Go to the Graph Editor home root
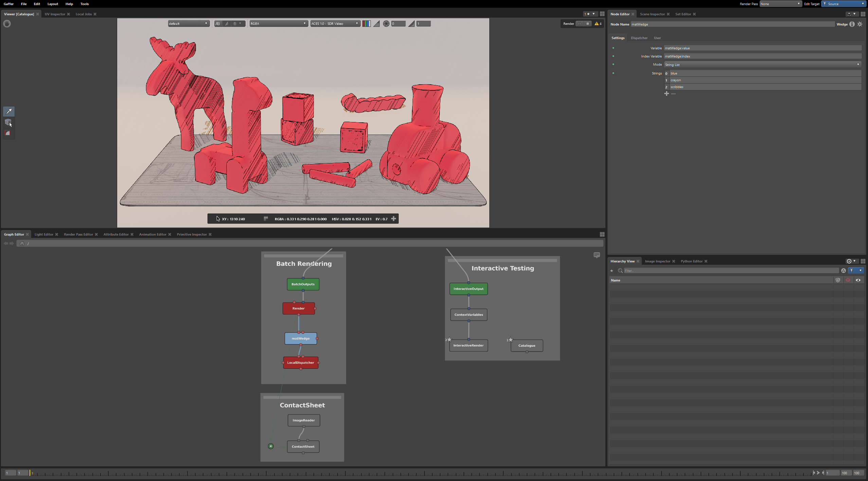The width and height of the screenshot is (868, 481). 22,243
